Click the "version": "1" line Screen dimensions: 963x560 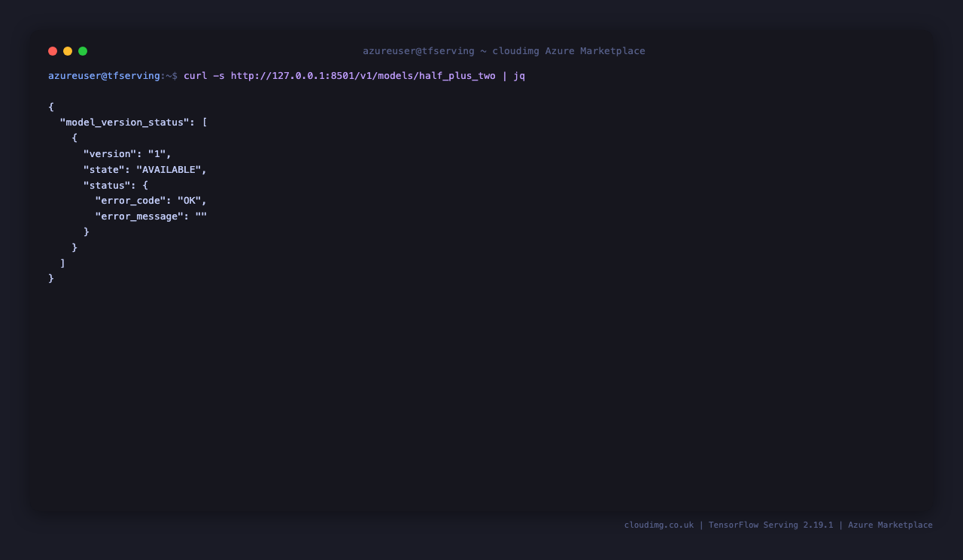click(127, 154)
